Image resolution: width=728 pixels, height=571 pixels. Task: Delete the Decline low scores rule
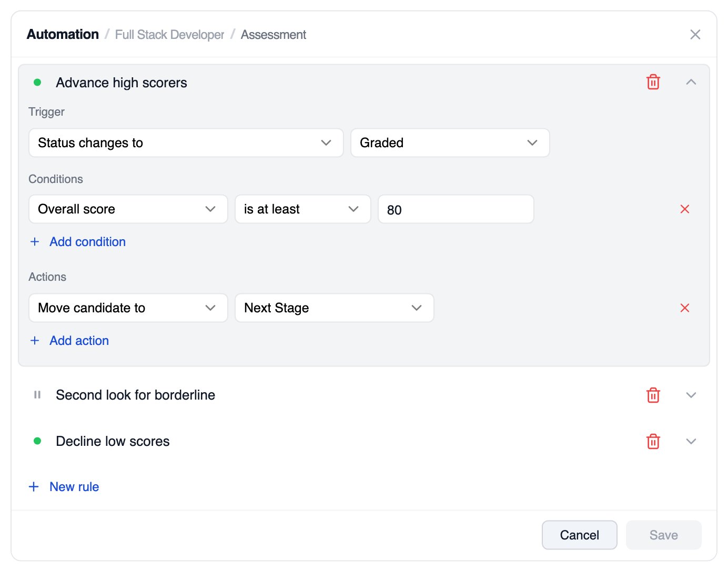[x=653, y=441]
